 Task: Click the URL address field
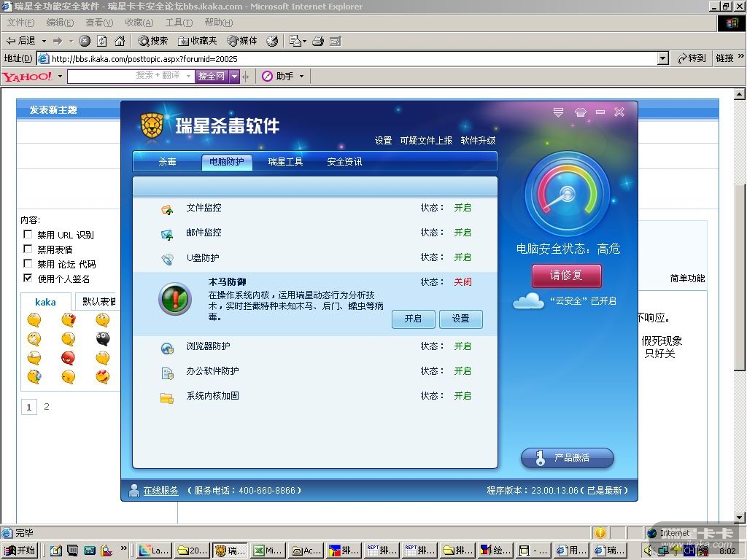coord(354,58)
